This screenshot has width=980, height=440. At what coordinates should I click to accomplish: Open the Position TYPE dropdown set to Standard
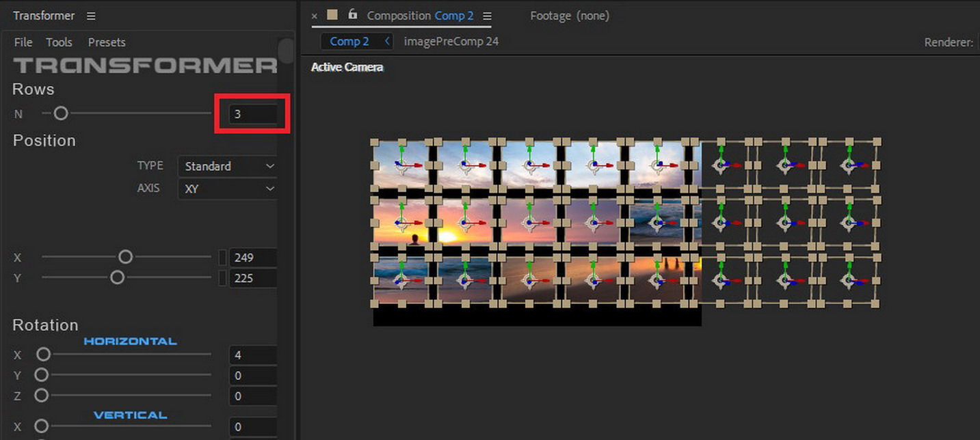click(x=227, y=166)
